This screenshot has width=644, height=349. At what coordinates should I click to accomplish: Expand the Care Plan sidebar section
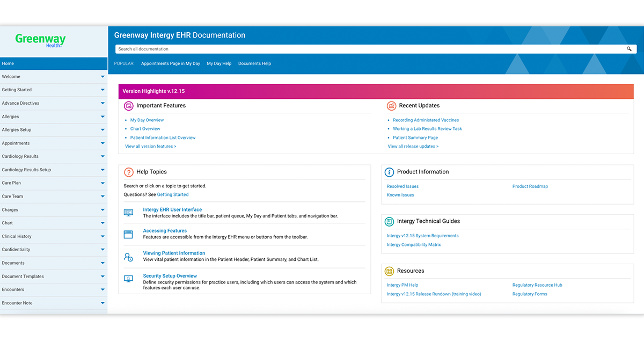[103, 183]
